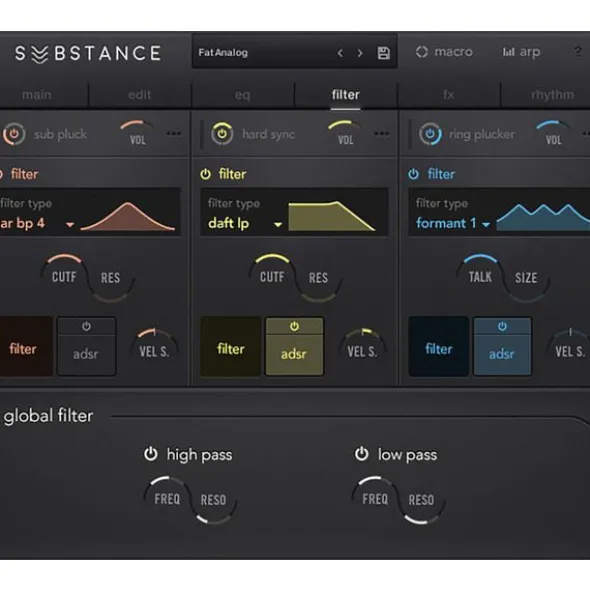
Task: Toggle the global low pass filter
Action: [362, 454]
